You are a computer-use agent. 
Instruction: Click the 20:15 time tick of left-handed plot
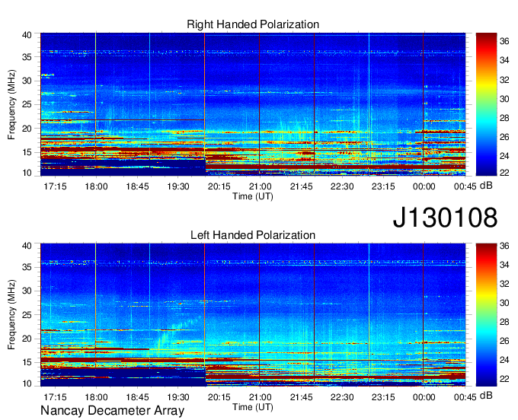coord(219,397)
